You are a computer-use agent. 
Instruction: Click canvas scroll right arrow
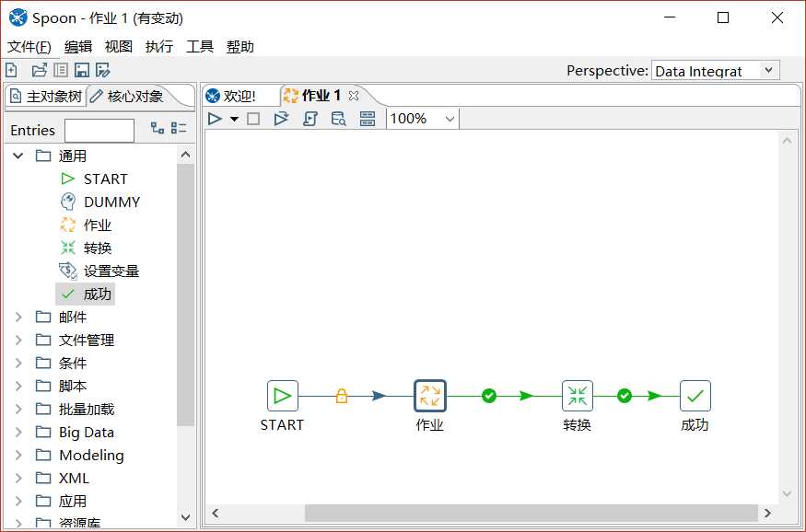767,513
